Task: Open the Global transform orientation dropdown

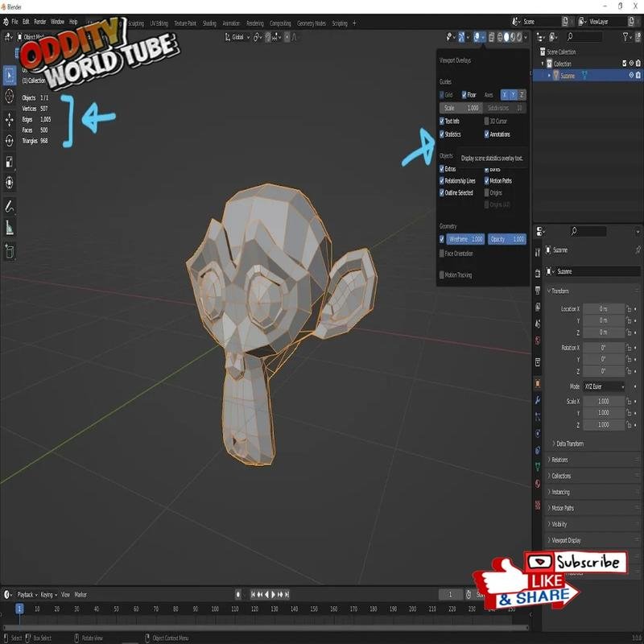Action: tap(237, 37)
